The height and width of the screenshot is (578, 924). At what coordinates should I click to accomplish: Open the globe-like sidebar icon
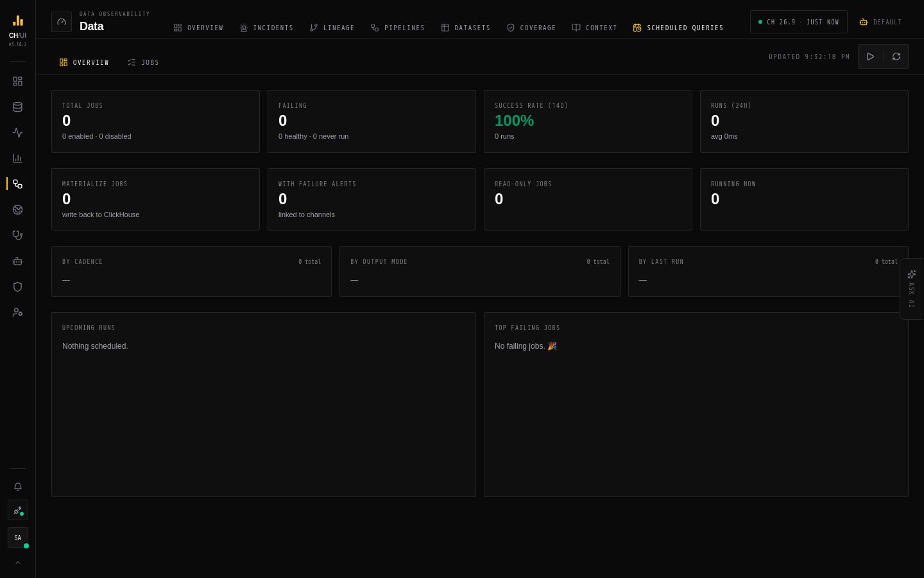coord(17,210)
